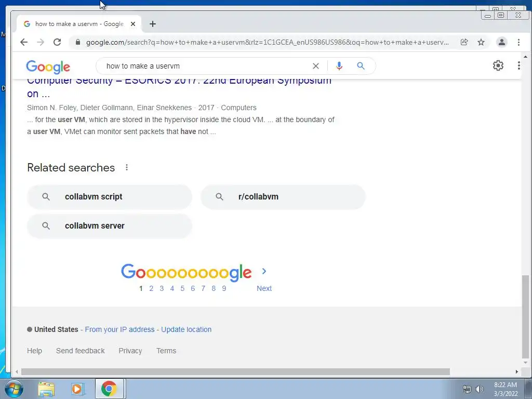Click the scroll-right arrow of horizontal scrollbar

pyautogui.click(x=517, y=372)
